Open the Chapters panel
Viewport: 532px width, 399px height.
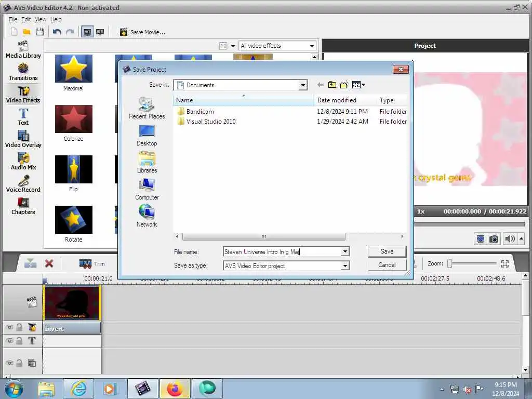pos(23,207)
